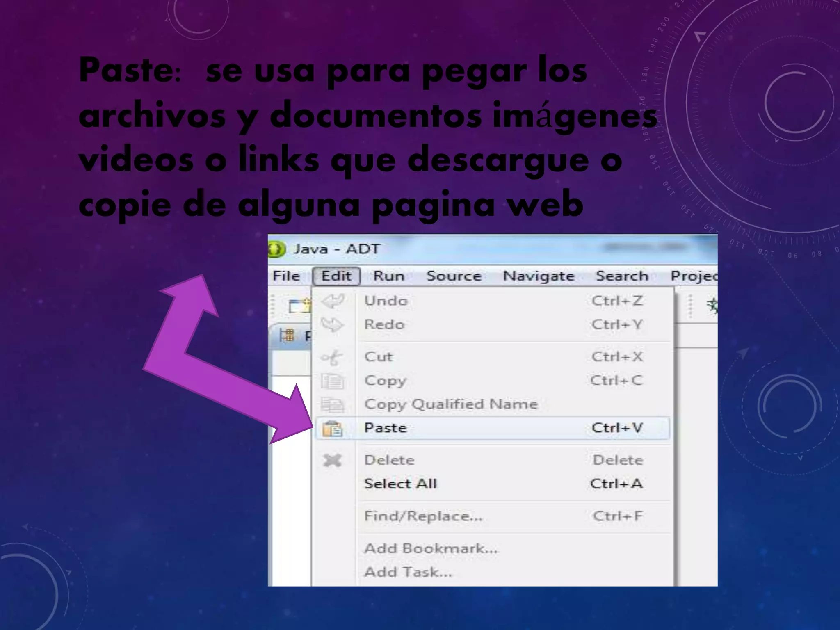Click the Ctrl+Y shortcut label
This screenshot has width=840, height=630.
tap(617, 324)
